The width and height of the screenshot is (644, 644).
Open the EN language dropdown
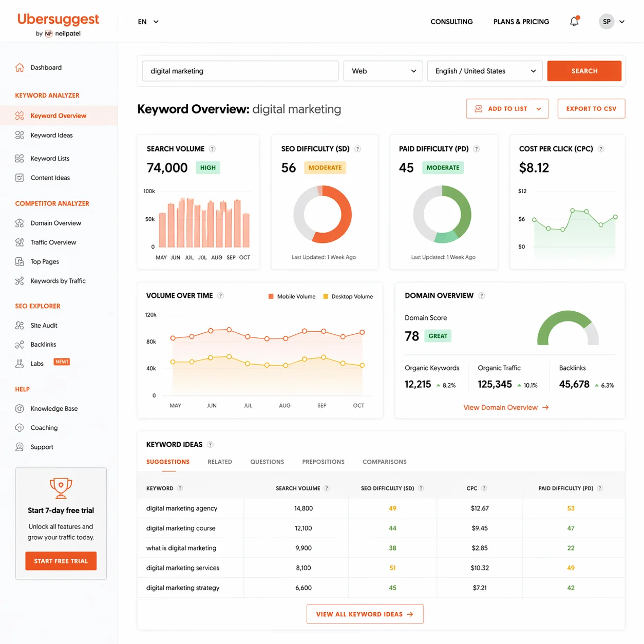148,22
